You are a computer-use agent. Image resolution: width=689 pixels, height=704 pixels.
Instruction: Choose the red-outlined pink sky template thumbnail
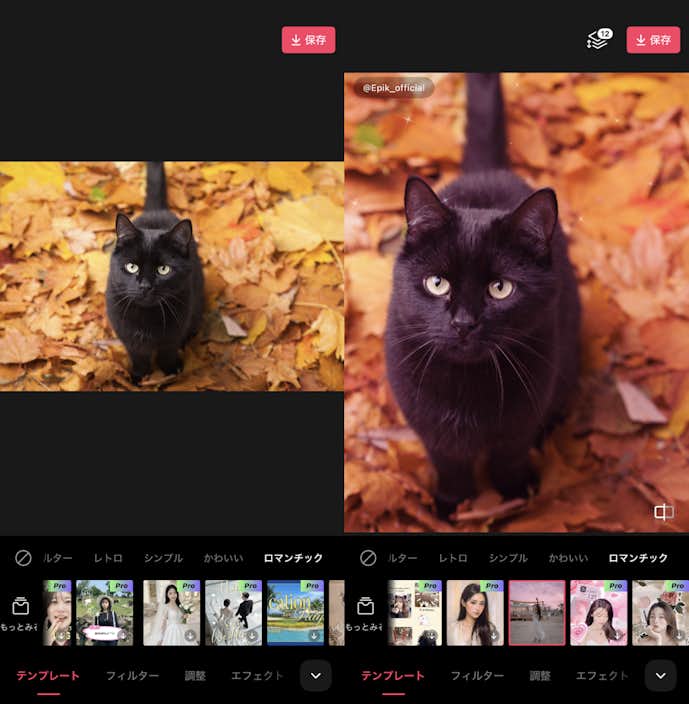(x=537, y=612)
